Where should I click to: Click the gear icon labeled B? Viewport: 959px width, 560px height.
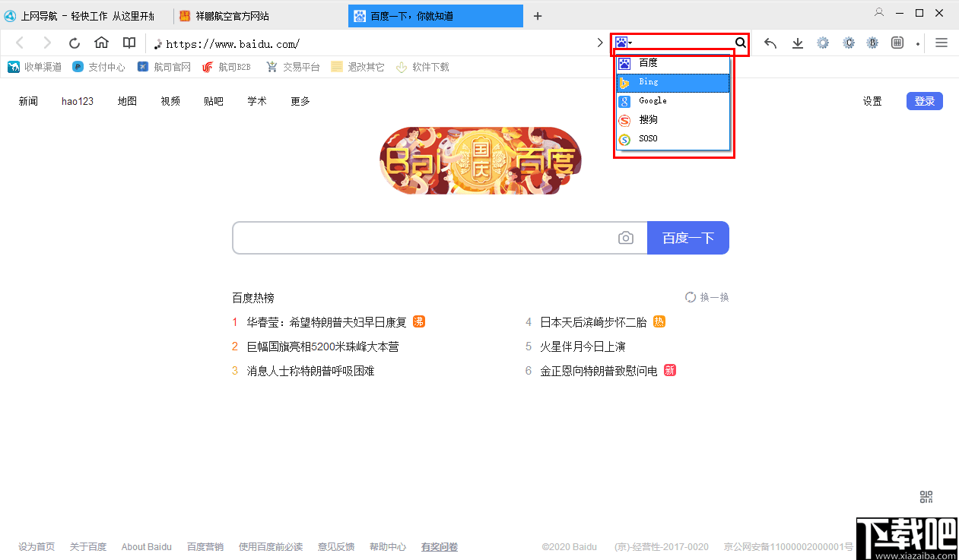(873, 43)
